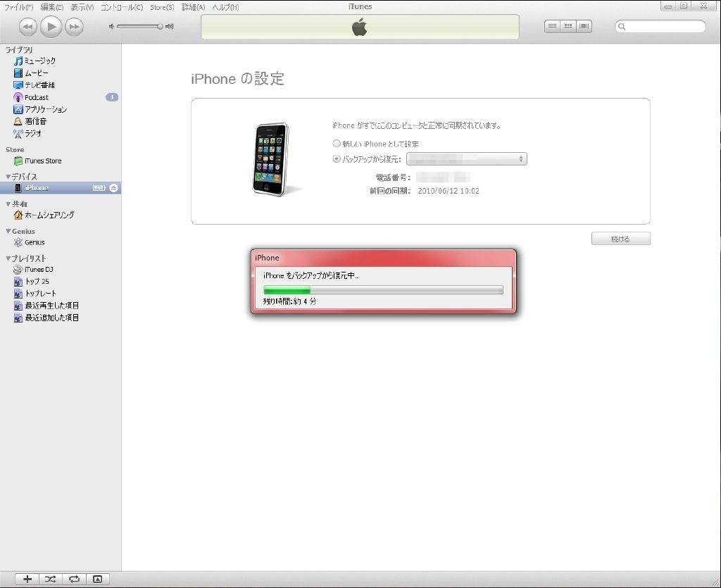Click the 残り時間:約 4 分 text
Screen dimensions: 721x588
(x=289, y=301)
